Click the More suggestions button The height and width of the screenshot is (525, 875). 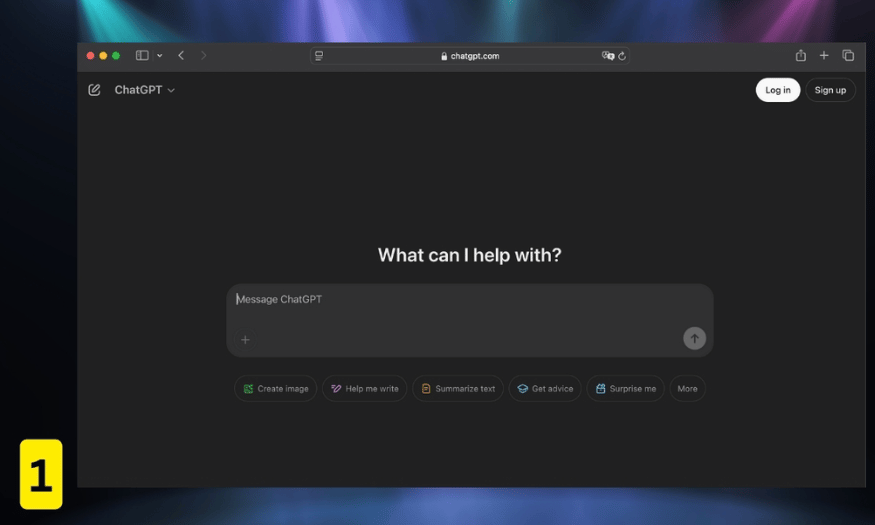[x=687, y=388]
